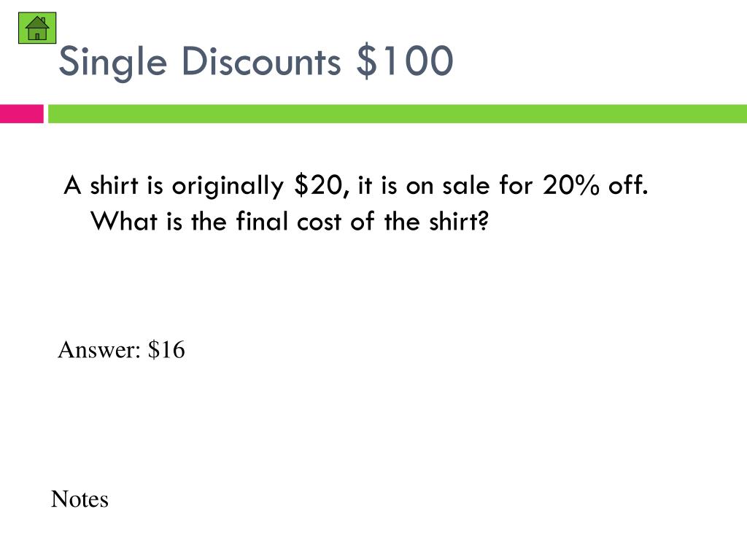
Task: Click the green home icon
Action: coord(37,28)
